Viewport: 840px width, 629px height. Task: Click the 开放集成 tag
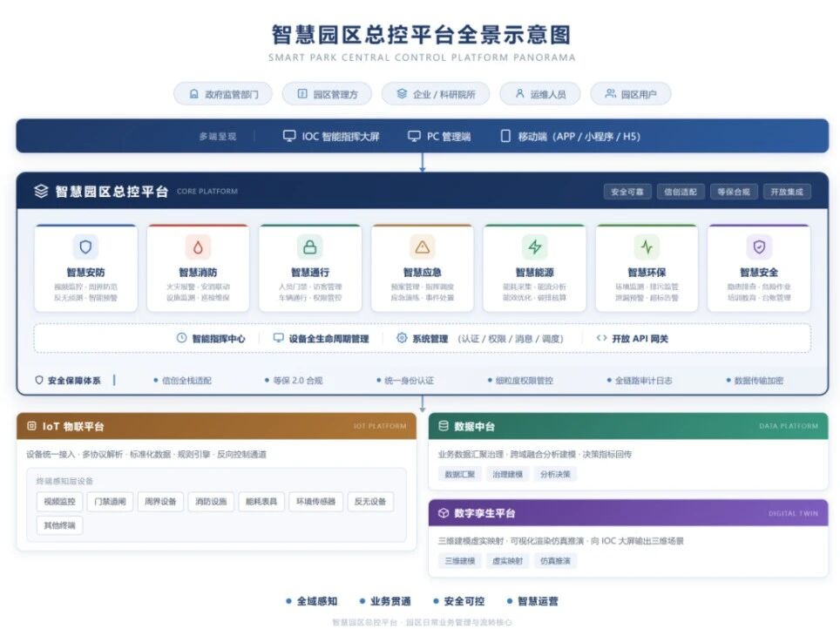(787, 192)
